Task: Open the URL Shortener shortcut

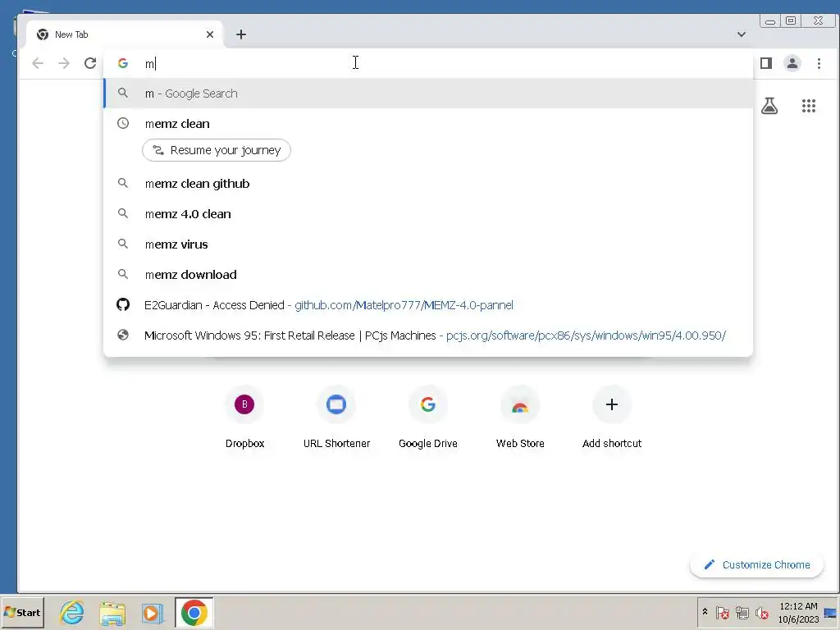Action: pos(336,418)
